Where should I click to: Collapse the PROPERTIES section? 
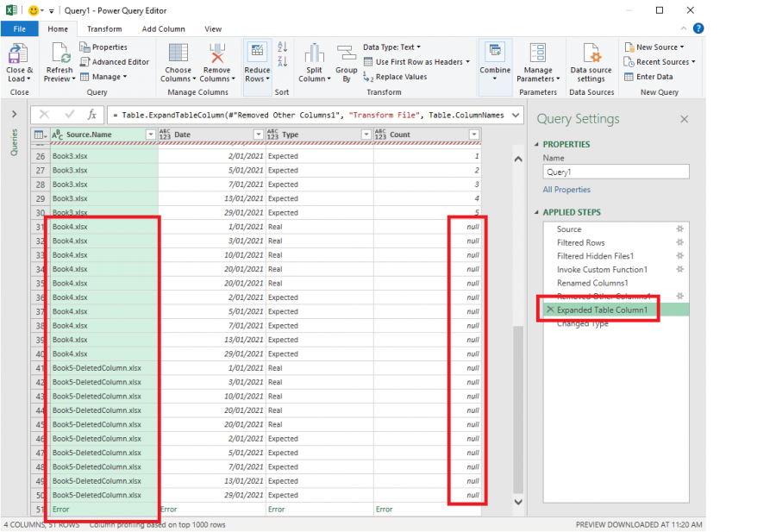(536, 145)
